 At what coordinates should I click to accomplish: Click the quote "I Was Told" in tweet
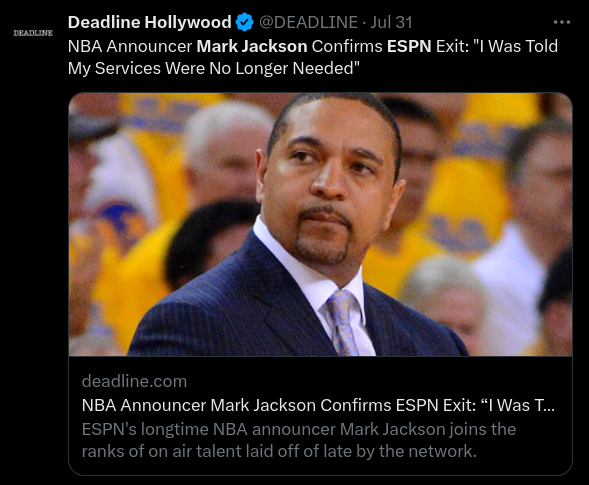(x=515, y=46)
